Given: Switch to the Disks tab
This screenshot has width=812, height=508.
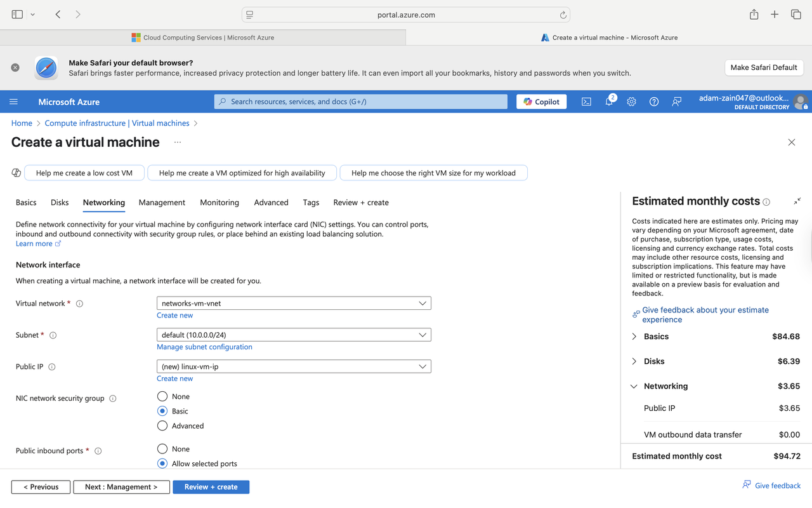Looking at the screenshot, I should 60,203.
